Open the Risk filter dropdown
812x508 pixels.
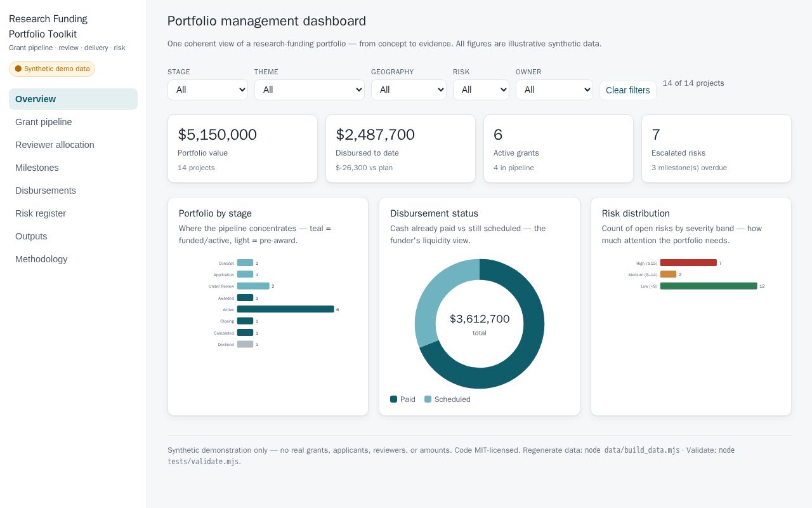(x=481, y=90)
